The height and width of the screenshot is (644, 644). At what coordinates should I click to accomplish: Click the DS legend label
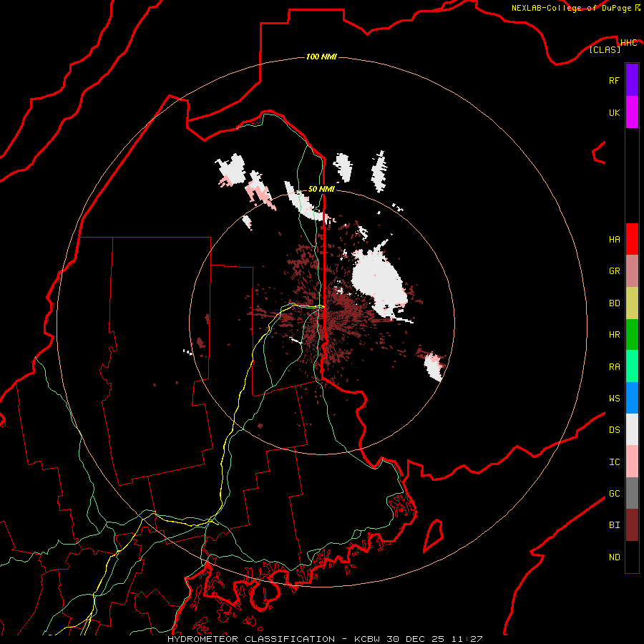pos(614,430)
